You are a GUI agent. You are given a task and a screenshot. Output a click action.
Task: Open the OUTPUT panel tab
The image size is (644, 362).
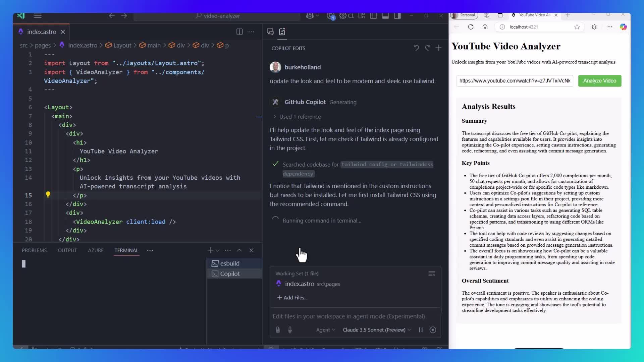click(x=67, y=250)
